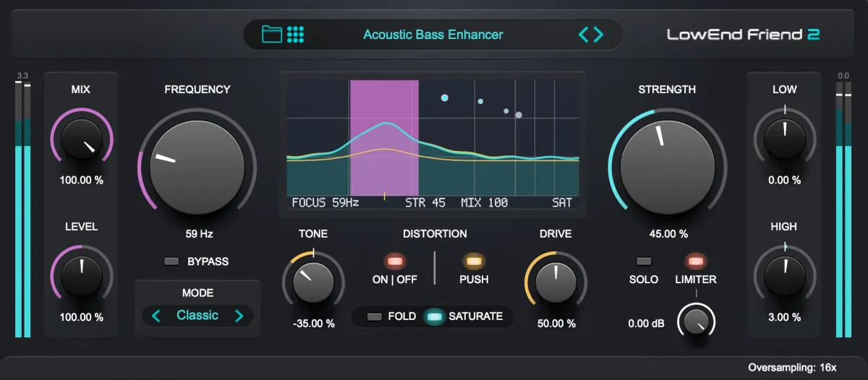Click the TONE value -35.00 %
The width and height of the screenshot is (868, 380).
point(314,324)
